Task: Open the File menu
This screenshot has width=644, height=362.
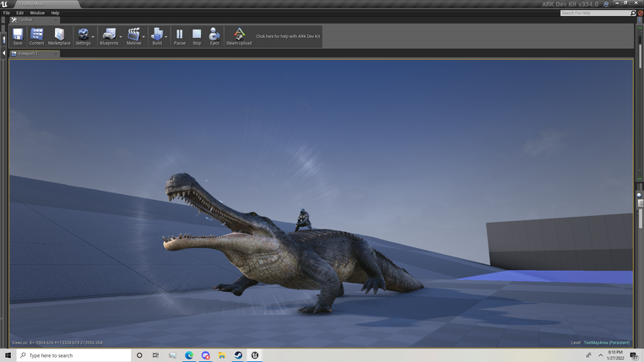Action: 7,14
